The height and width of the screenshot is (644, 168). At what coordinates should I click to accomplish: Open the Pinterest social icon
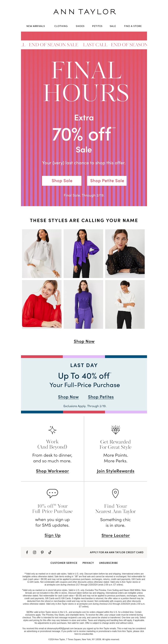(42, 552)
